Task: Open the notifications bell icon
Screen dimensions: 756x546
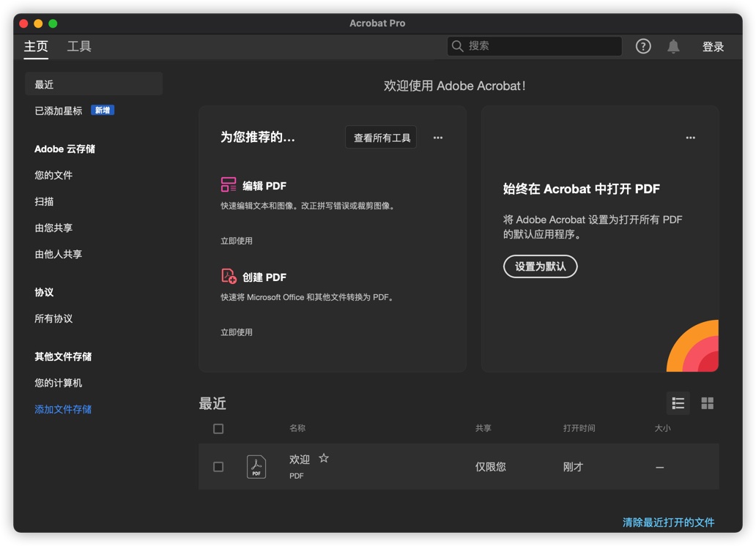Action: (673, 46)
